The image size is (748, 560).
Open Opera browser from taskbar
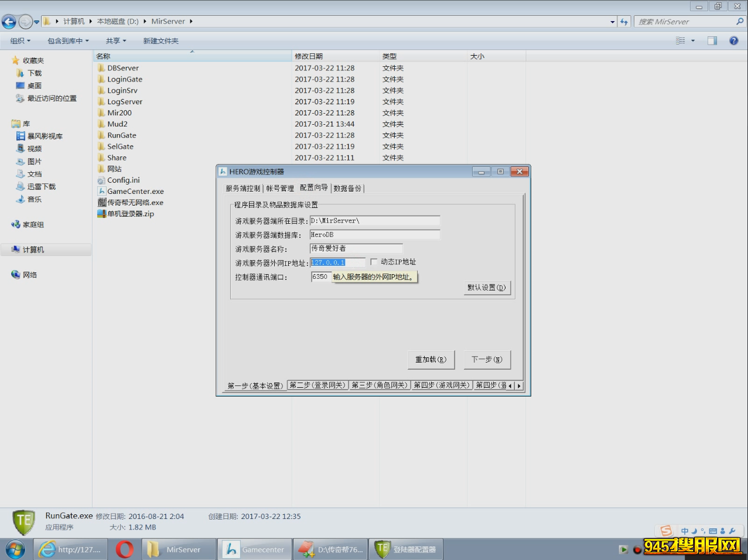(124, 549)
